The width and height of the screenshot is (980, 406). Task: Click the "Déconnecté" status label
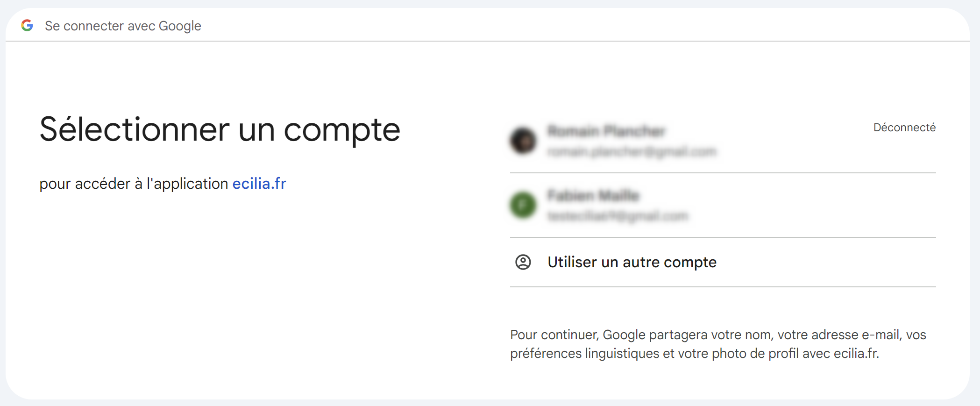(x=904, y=128)
